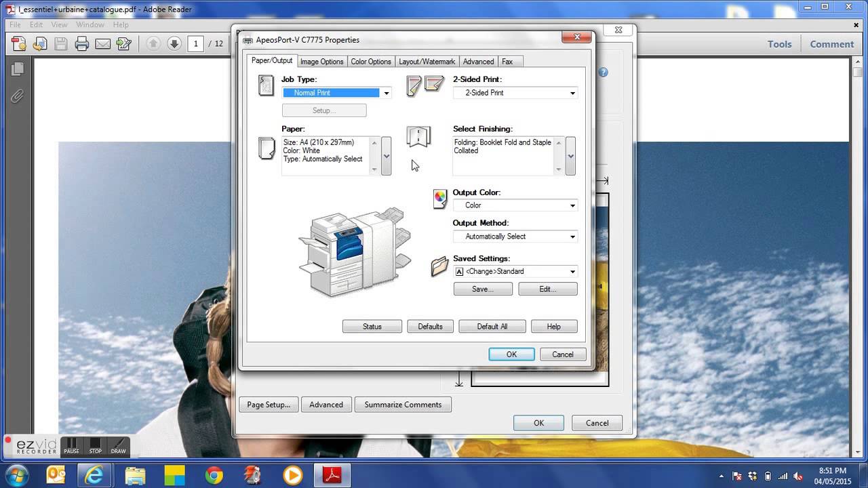
Task: Confirm Properties dialog with OK
Action: [x=511, y=354]
